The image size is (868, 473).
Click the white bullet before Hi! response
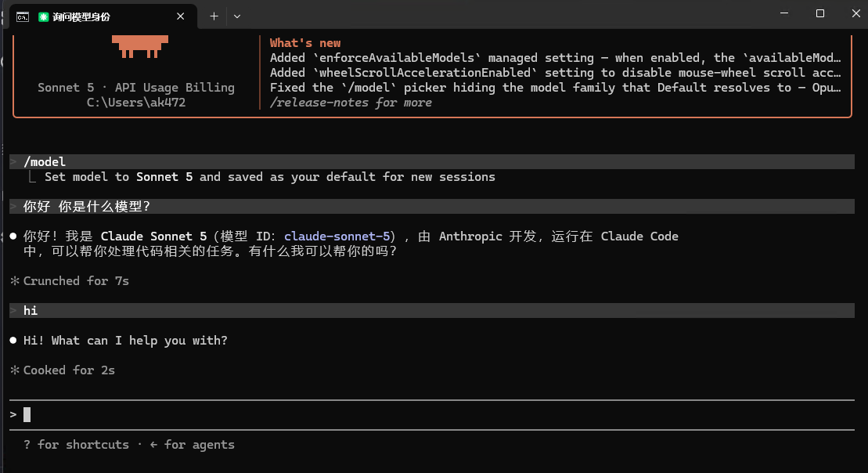13,340
